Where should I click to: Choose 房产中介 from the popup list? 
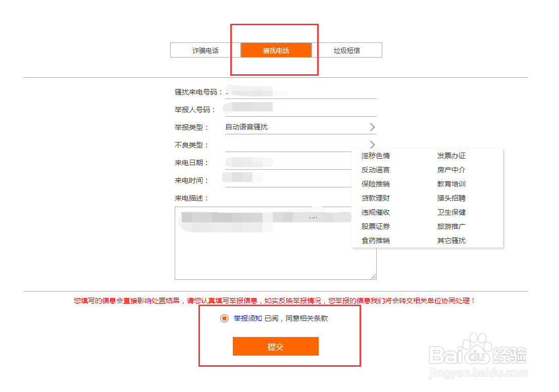point(451,170)
